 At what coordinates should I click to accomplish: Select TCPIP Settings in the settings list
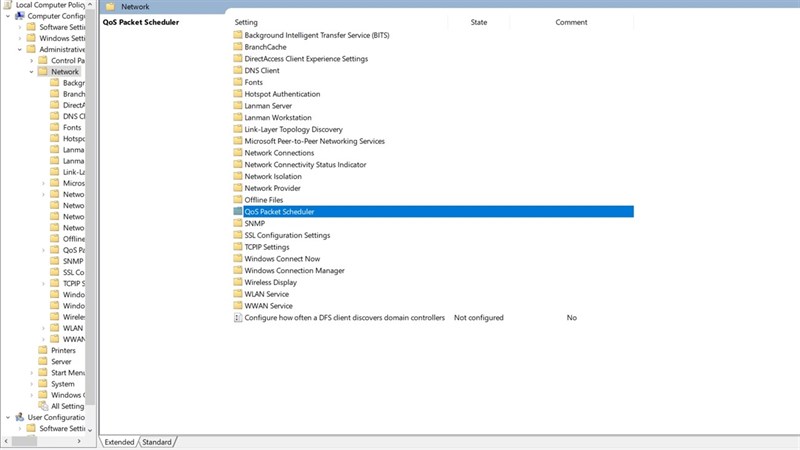(x=267, y=247)
